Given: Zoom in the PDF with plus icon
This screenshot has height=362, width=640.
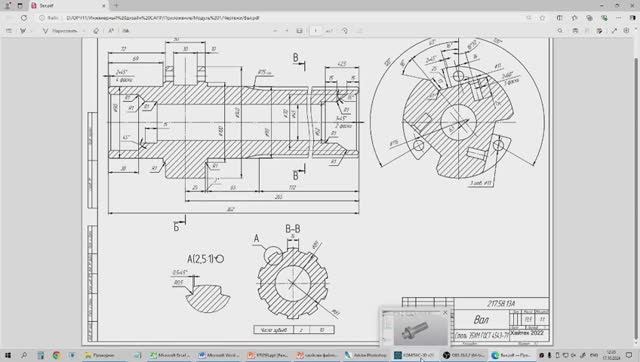Looking at the screenshot, I should (287, 31).
